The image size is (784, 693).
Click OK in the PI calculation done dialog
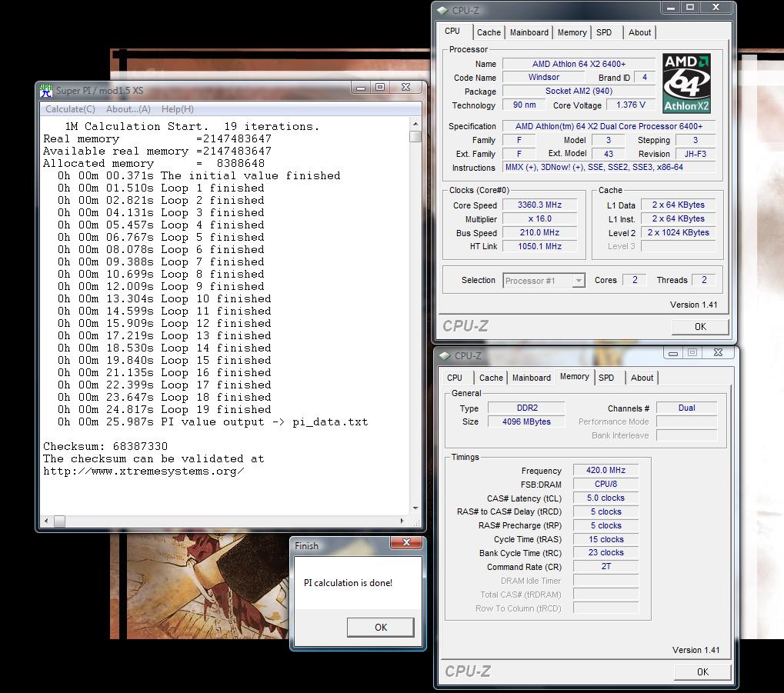tap(381, 627)
